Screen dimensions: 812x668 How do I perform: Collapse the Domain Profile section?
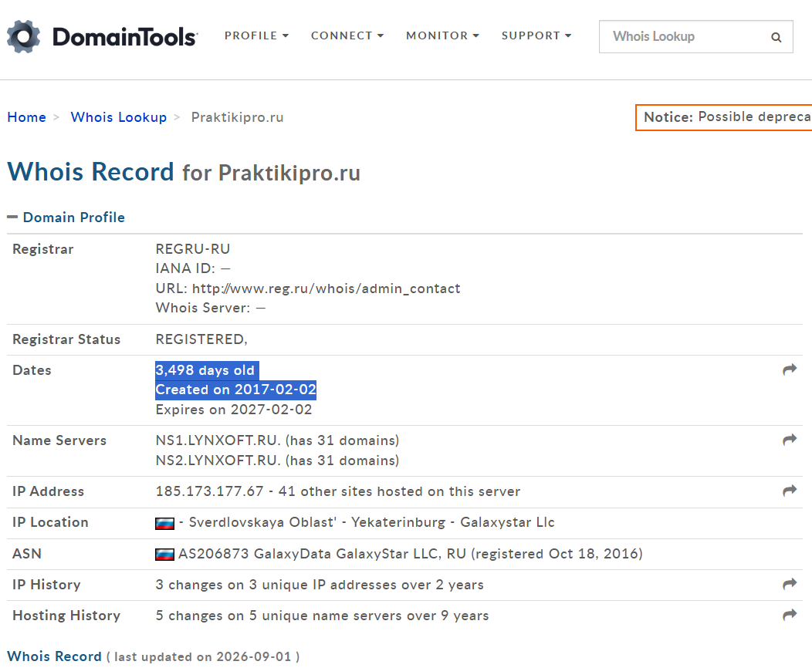click(66, 218)
